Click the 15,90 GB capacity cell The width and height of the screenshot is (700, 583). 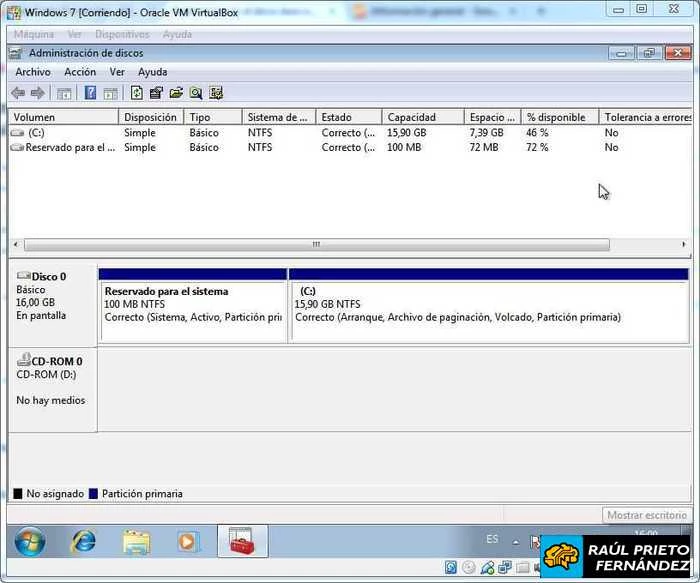click(x=406, y=133)
